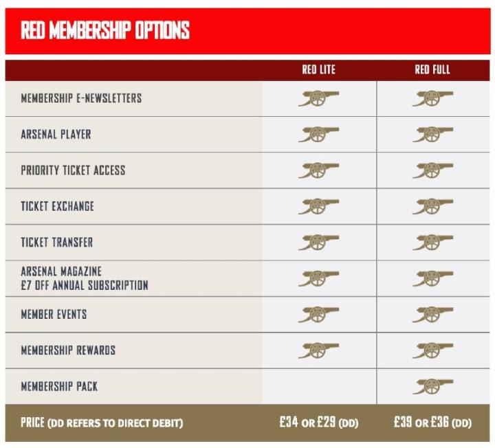
Task: Click the Red Full price £39 or £36
Action: click(432, 423)
